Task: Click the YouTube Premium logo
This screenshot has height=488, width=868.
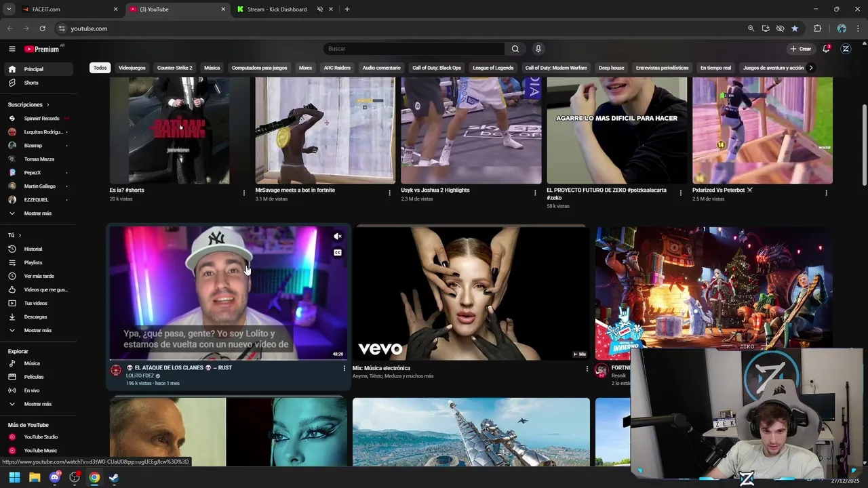Action: 42,49
